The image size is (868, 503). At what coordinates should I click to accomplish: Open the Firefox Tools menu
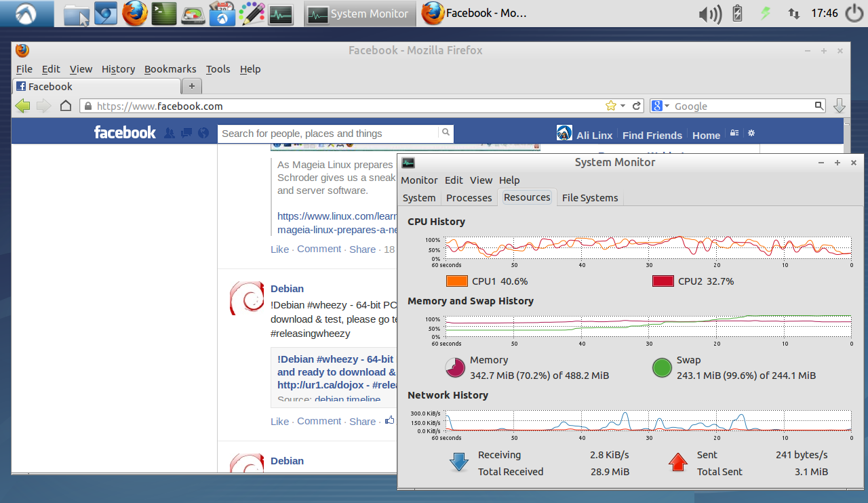pyautogui.click(x=218, y=69)
